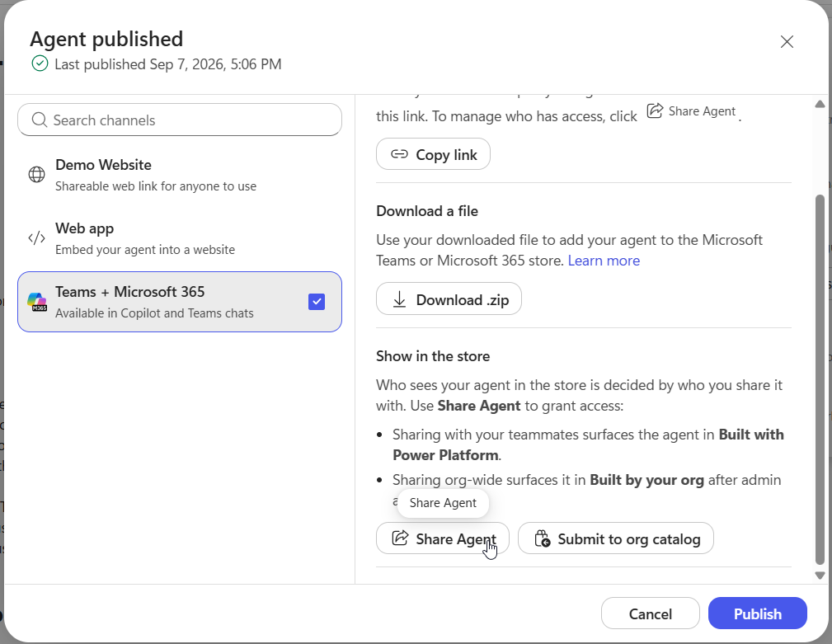Click the chain link icon on Copy link
Viewport: 832px width, 644px height.
pyautogui.click(x=399, y=154)
